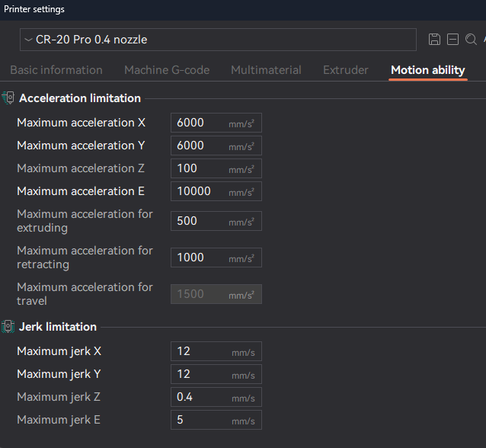Switch to the Basic information tab
The width and height of the screenshot is (486, 448).
click(x=56, y=70)
